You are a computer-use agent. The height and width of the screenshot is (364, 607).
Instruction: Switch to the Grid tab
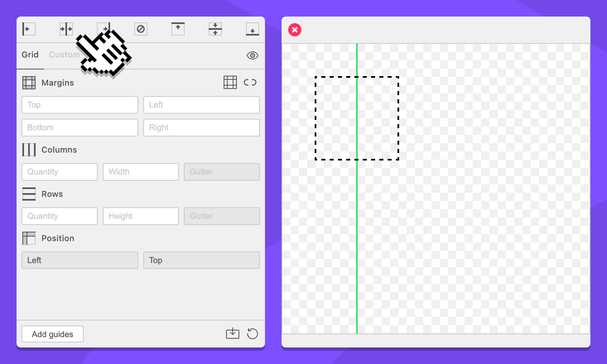point(30,55)
